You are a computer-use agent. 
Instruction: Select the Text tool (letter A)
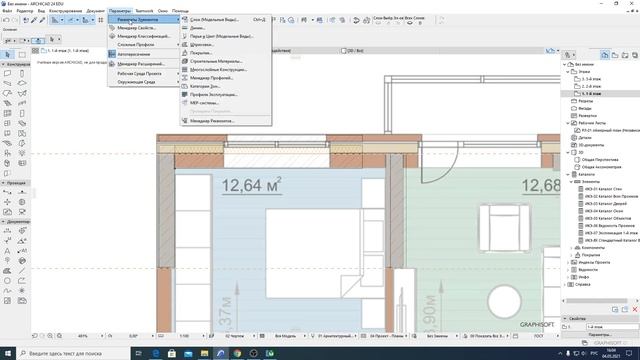(x=7, y=251)
